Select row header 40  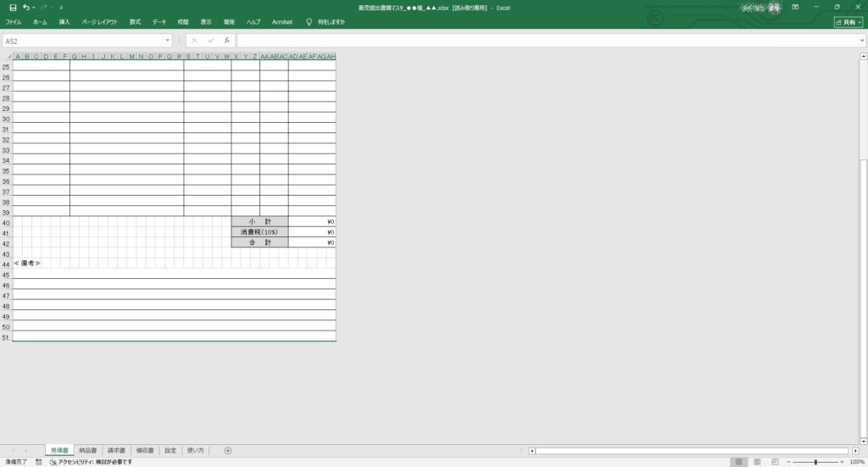6,223
